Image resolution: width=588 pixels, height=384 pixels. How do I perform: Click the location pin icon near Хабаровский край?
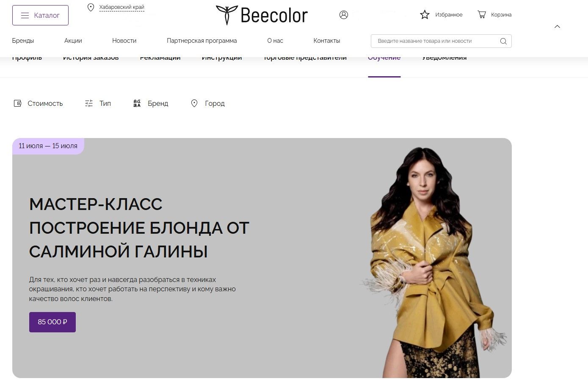91,7
